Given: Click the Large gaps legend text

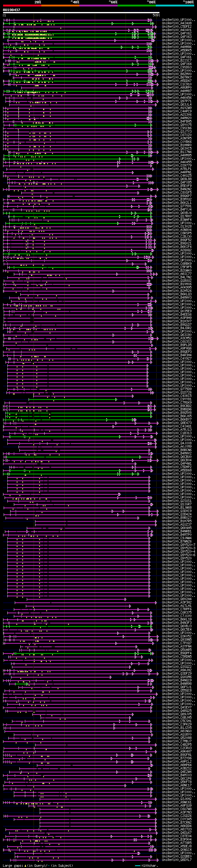Looking at the screenshot, I should pos(13,866).
